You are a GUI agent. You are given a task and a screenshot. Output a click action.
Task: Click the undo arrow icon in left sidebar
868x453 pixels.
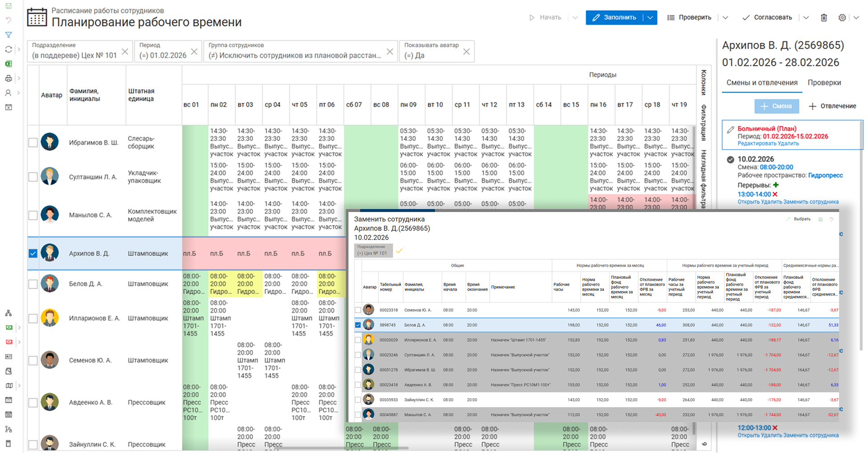tap(9, 20)
